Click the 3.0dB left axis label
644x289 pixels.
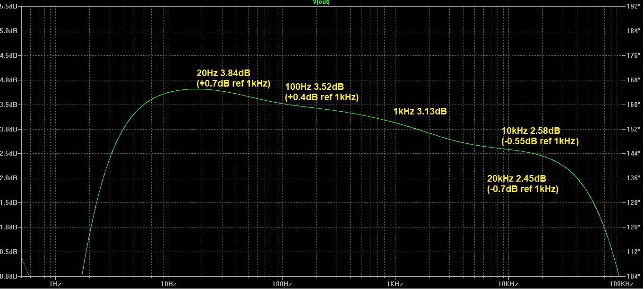(9, 129)
